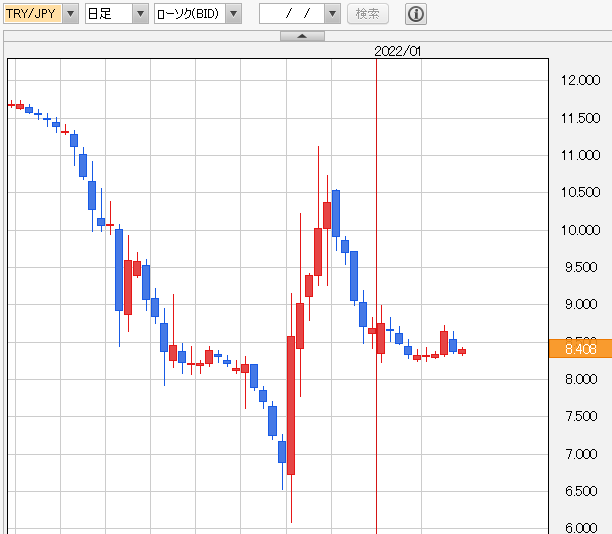Click the 2022/01 date axis label

[397, 51]
